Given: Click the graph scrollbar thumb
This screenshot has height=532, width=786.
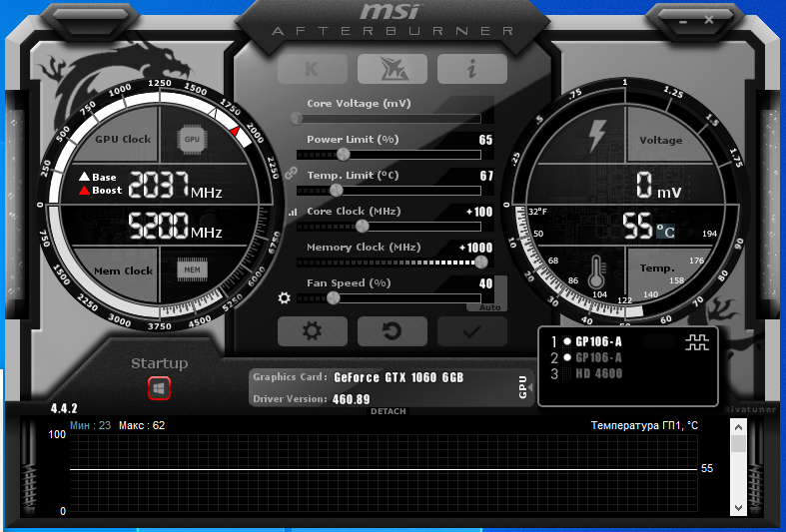Looking at the screenshot, I should [x=738, y=443].
